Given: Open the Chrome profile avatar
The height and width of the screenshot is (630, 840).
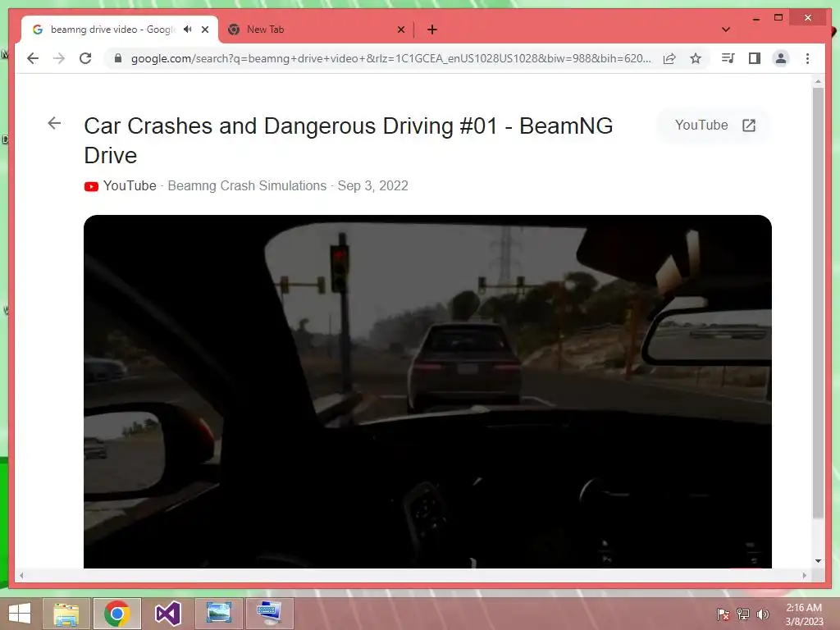Looking at the screenshot, I should (781, 58).
